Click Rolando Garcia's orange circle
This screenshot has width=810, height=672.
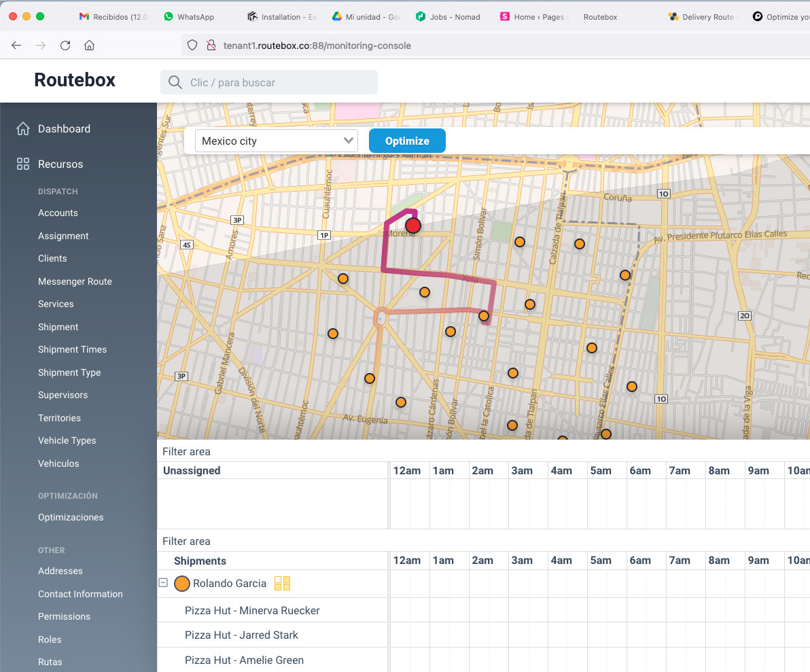181,584
